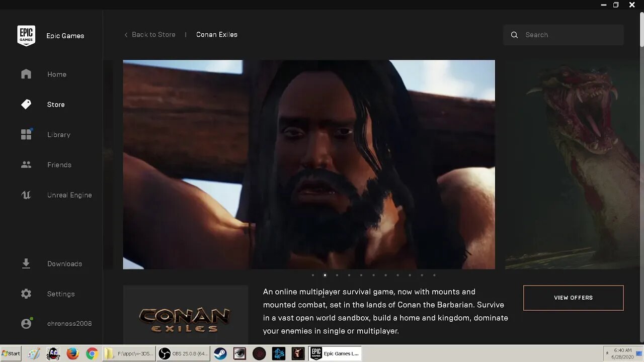
Task: Open the Downloads arrow icon
Action: click(x=26, y=263)
